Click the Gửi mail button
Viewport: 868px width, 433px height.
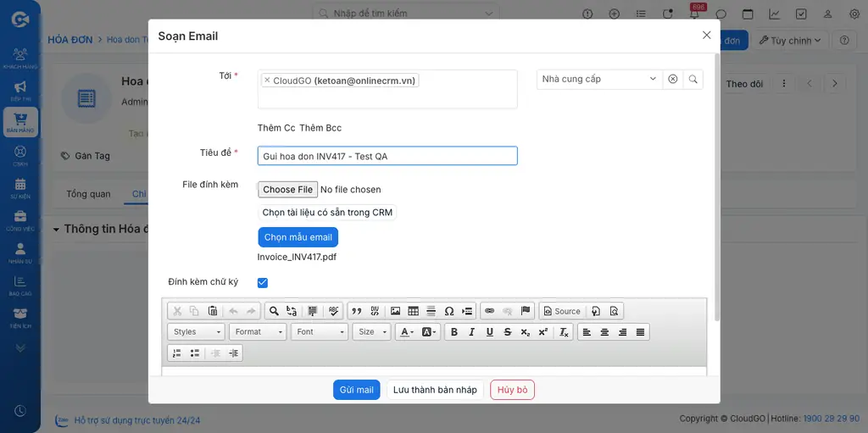click(357, 390)
